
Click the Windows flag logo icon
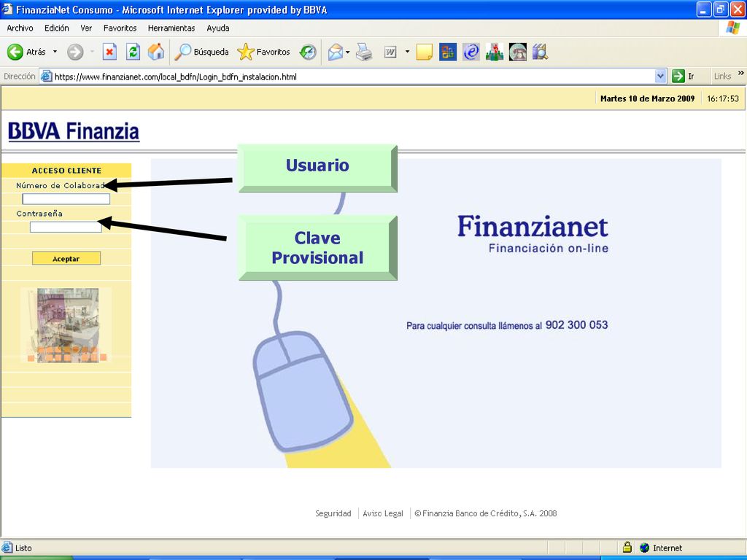point(732,28)
